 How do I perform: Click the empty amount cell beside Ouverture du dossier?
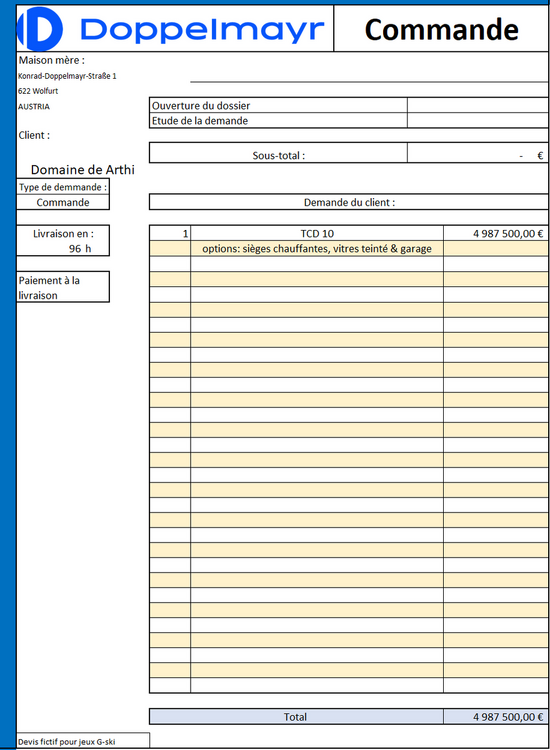click(x=478, y=105)
